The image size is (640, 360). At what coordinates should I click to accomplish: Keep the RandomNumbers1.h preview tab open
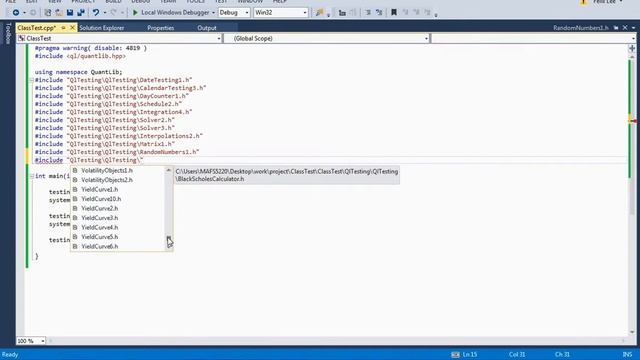tap(616, 28)
